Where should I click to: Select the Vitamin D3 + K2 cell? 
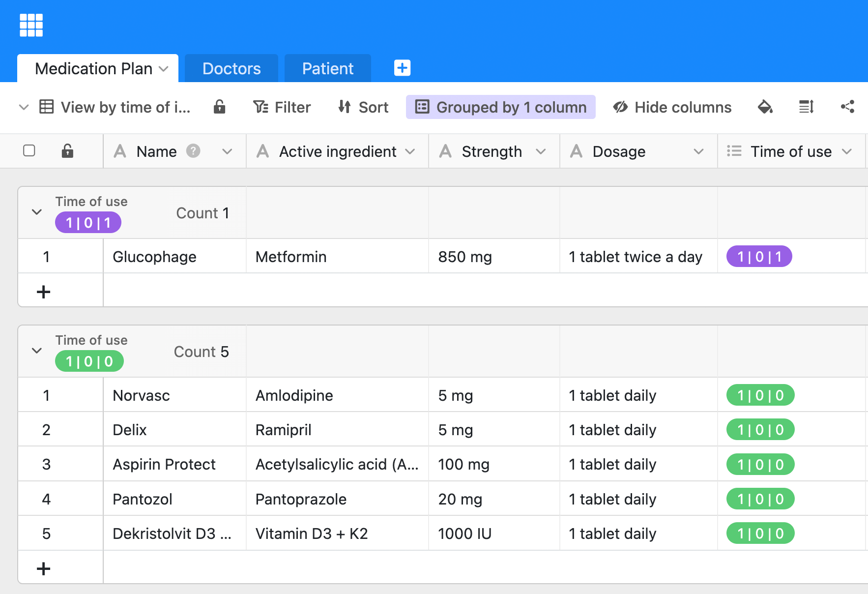[x=337, y=533]
